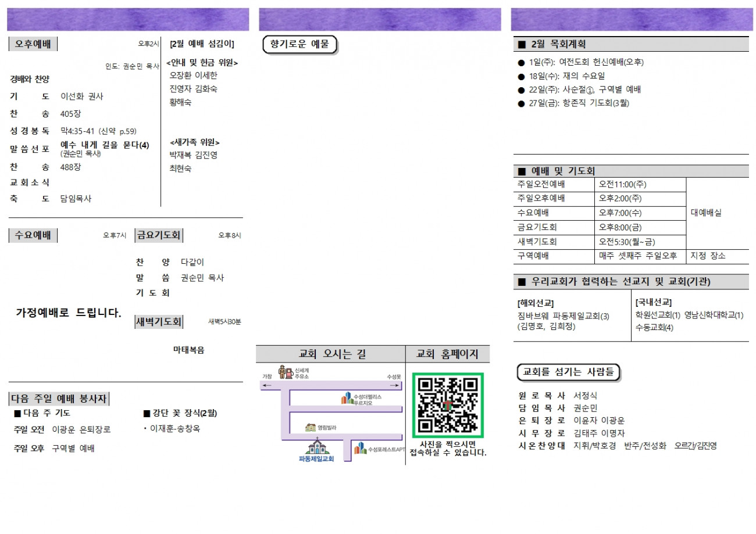Screen dimensions: 756x534
Task: Click '1일(주): 여전도회 헌신예배(오후)' plan item
Action: point(587,62)
